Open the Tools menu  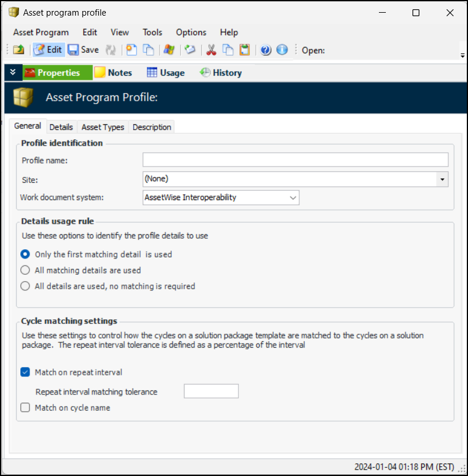pyautogui.click(x=153, y=32)
